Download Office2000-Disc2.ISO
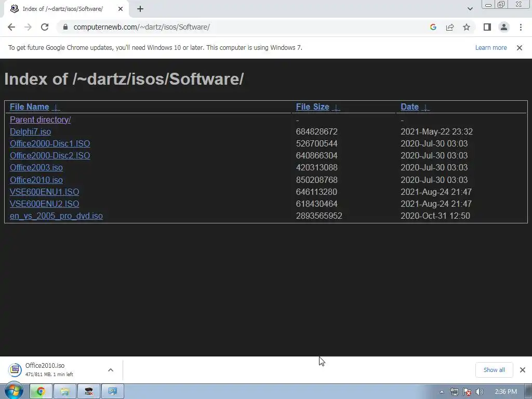This screenshot has height=399, width=532. (x=50, y=155)
